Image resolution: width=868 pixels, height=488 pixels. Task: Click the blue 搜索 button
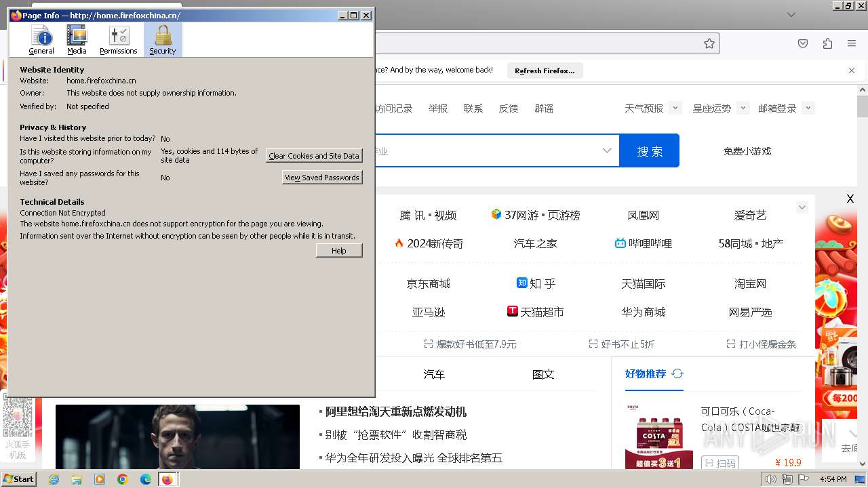point(650,150)
